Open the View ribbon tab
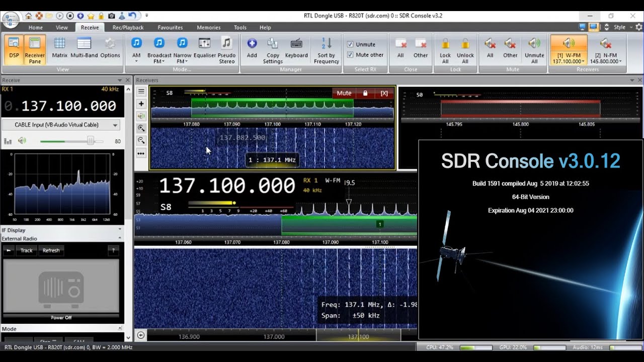Image resolution: width=644 pixels, height=362 pixels. click(62, 27)
